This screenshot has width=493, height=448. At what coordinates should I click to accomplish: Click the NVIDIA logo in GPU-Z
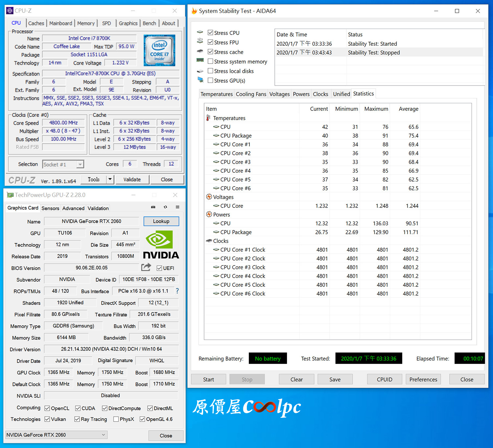tap(161, 244)
